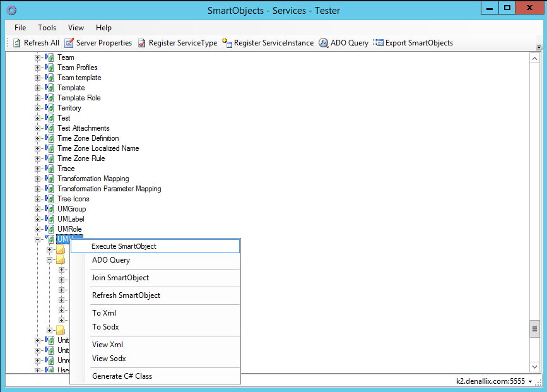
Task: Click the k2.denallix.com:5555 status text
Action: [490, 381]
